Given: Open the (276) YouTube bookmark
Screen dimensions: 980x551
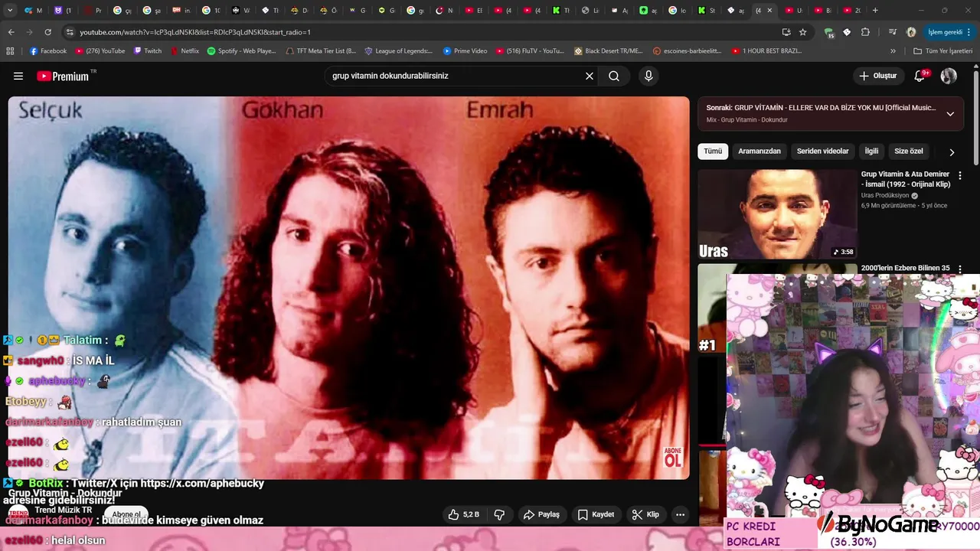Looking at the screenshot, I should click(100, 51).
